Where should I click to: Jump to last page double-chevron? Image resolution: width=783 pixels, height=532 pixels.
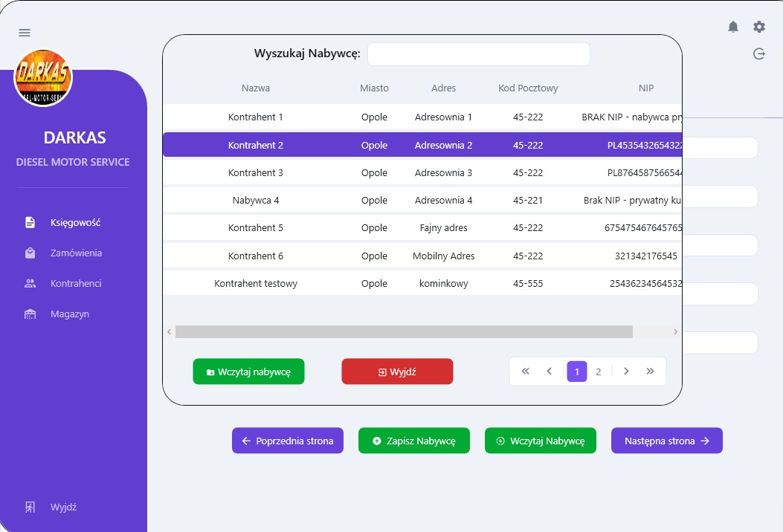(650, 372)
